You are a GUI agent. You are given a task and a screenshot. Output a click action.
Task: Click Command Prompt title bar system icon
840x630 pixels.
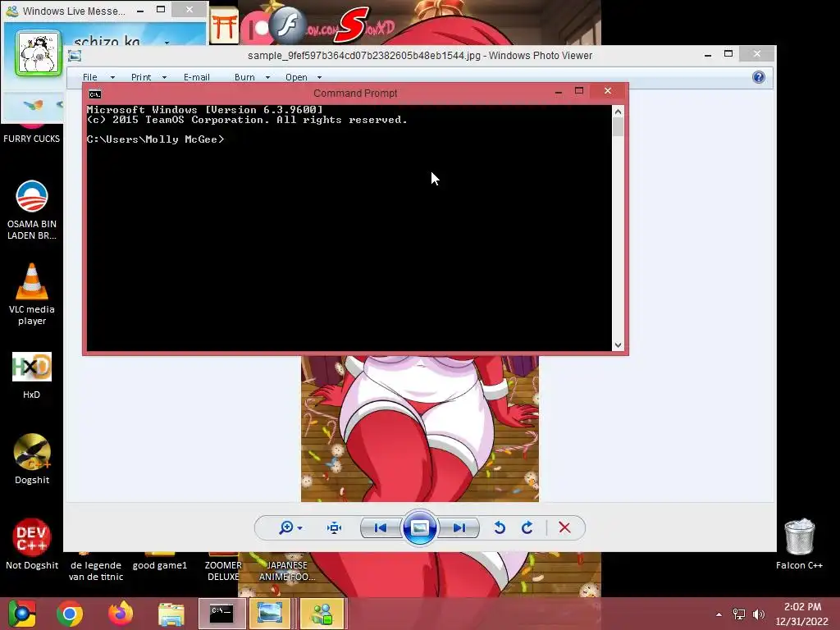pyautogui.click(x=95, y=94)
